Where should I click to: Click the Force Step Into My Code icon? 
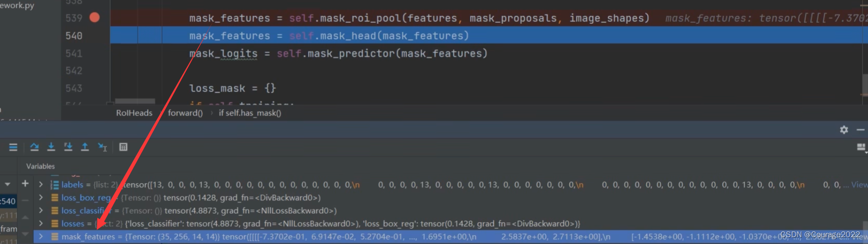[68, 147]
